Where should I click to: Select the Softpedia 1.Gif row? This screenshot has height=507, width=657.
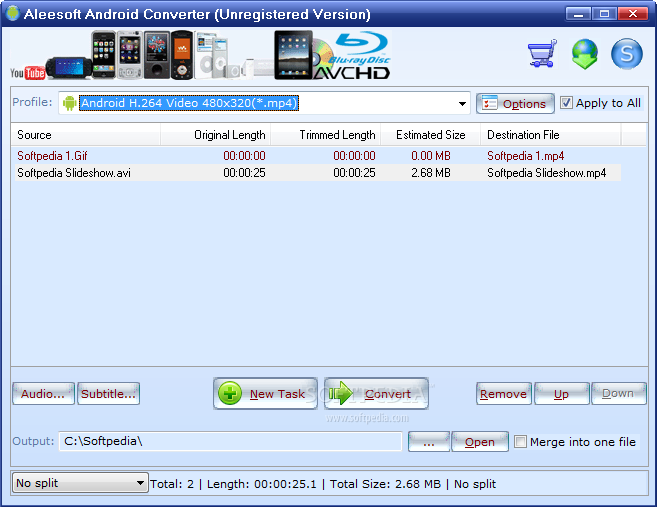point(318,156)
